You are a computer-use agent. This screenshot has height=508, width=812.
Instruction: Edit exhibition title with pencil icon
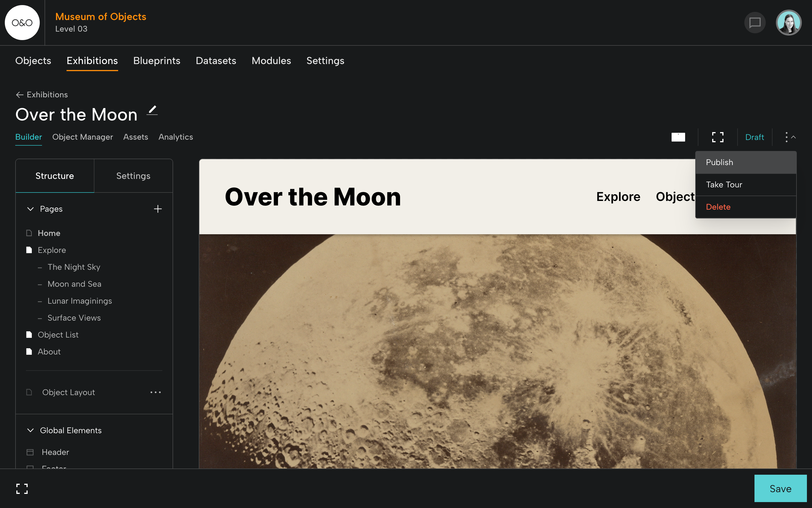[x=152, y=110]
